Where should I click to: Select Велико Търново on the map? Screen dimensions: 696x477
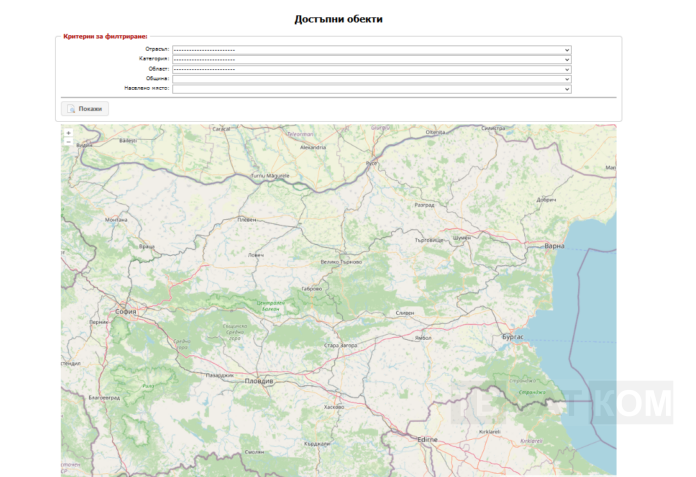point(339,261)
